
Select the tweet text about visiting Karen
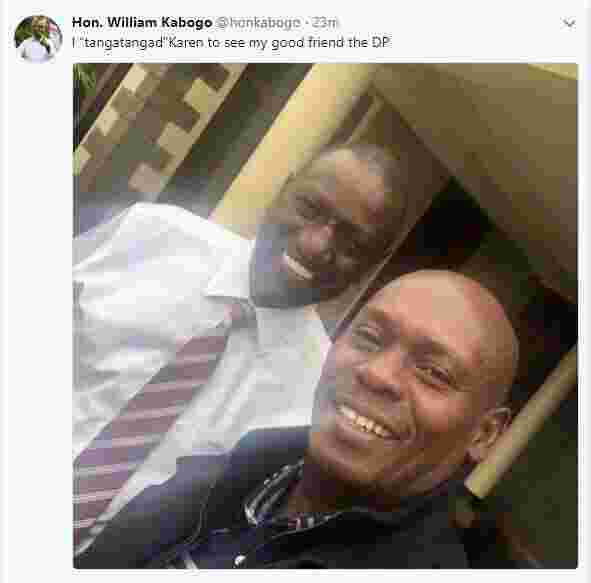231,43
